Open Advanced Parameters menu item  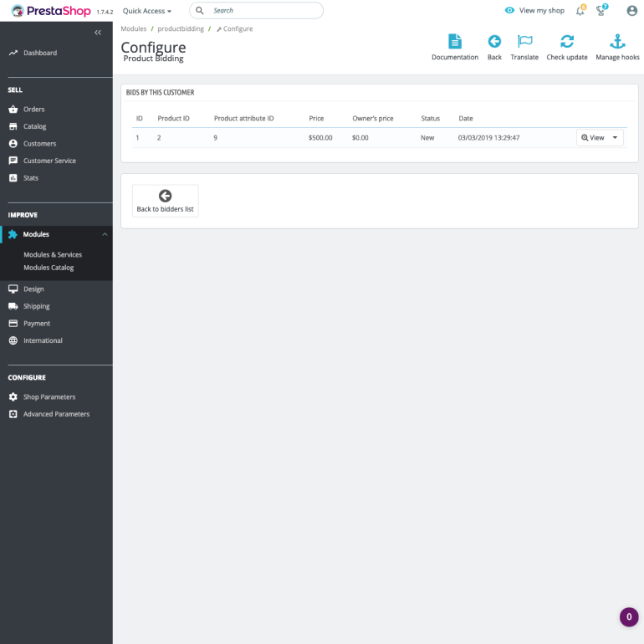[x=56, y=414]
